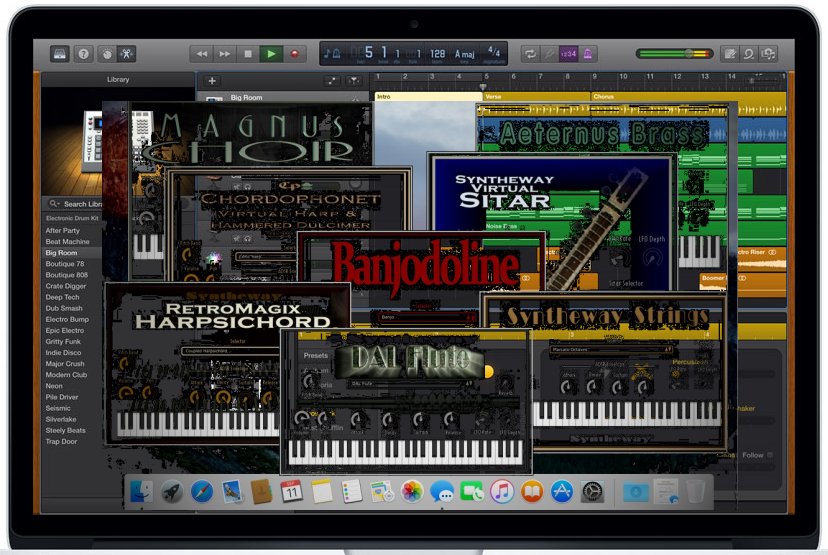Screen dimensions: 828x555
Task: Open the 4/4 time signature menu
Action: click(494, 52)
